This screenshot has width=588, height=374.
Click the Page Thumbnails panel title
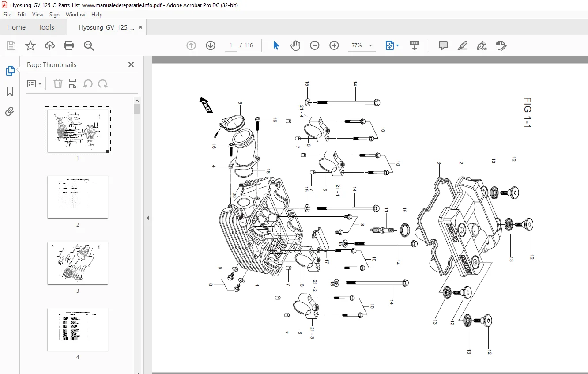click(52, 65)
